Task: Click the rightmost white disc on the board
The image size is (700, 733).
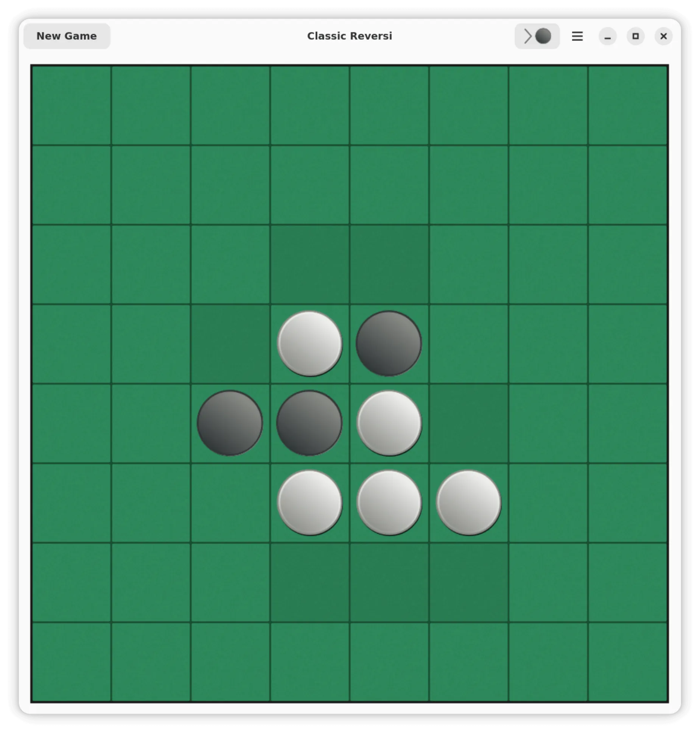Action: (468, 503)
